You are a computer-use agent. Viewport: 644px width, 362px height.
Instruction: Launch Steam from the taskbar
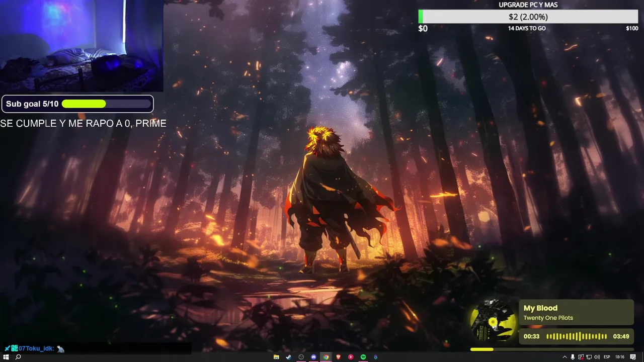click(288, 357)
